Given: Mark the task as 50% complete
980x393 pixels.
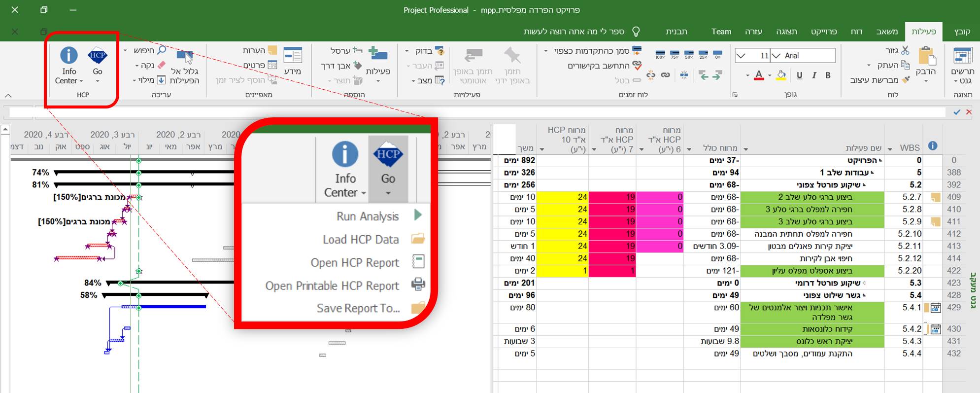Looking at the screenshot, I should [x=689, y=54].
